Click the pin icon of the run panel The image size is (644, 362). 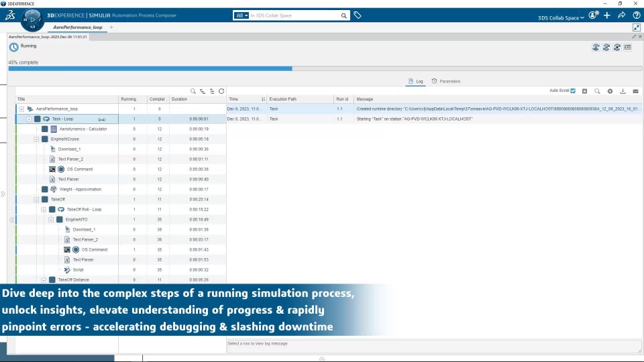point(634,36)
